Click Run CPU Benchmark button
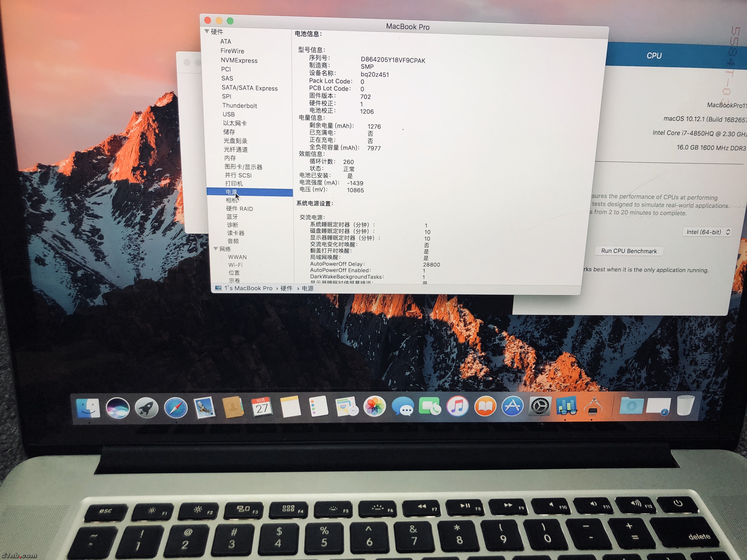The height and width of the screenshot is (560, 747). (x=629, y=251)
